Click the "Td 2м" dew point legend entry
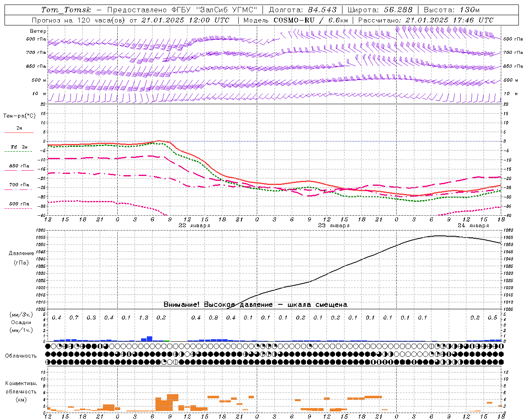 pos(19,147)
